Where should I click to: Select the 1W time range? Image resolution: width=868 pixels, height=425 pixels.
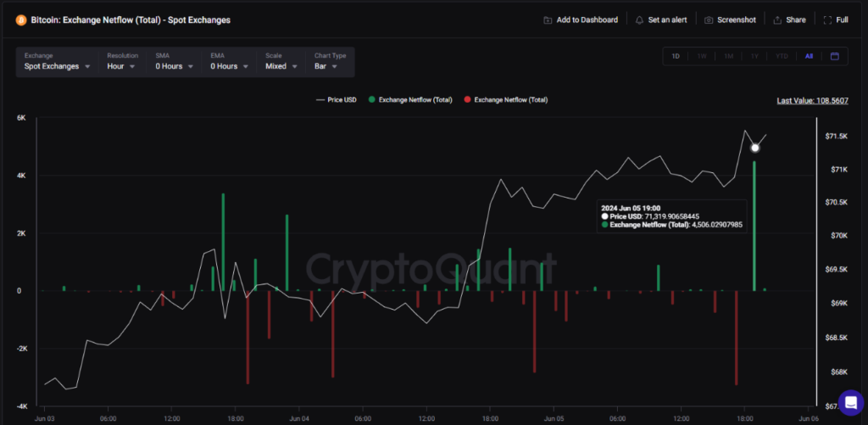pos(702,56)
